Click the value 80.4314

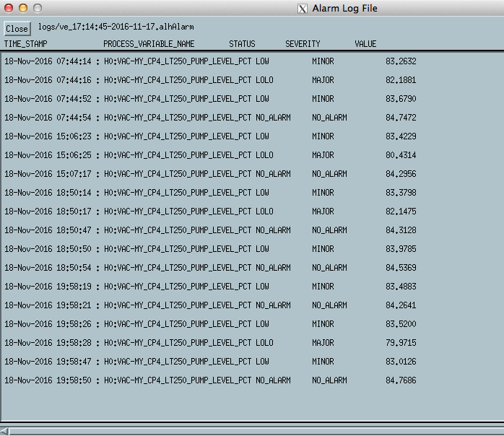tap(401, 155)
